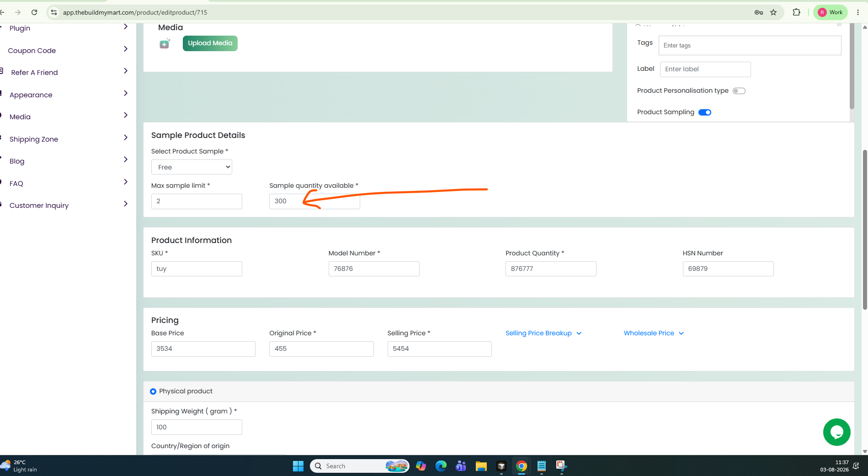Click the SKU input field
Image resolution: width=868 pixels, height=476 pixels.
[x=197, y=269]
